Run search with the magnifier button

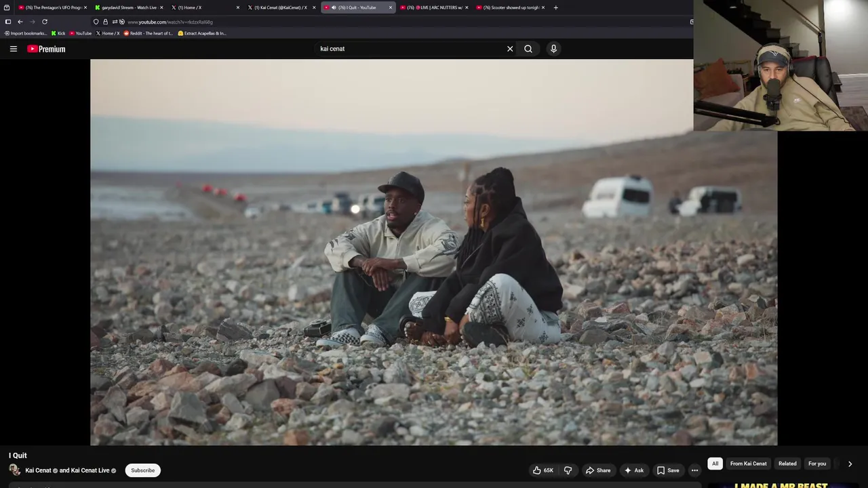click(x=528, y=49)
